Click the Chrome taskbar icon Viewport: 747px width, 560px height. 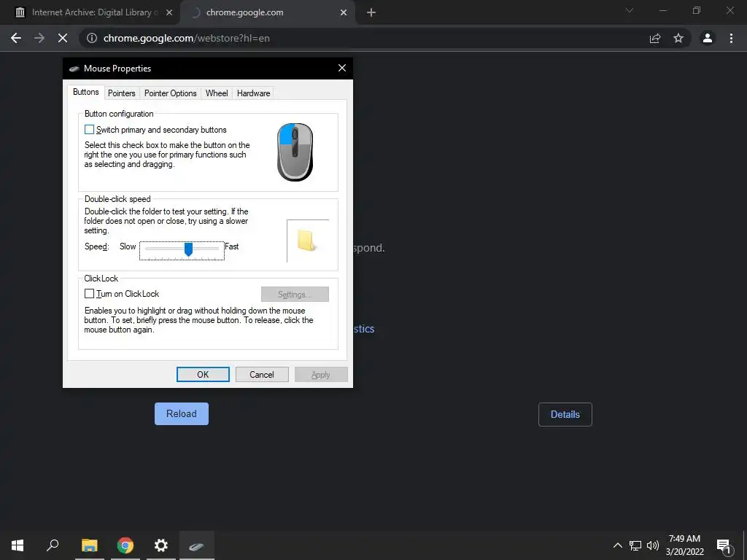coord(125,545)
